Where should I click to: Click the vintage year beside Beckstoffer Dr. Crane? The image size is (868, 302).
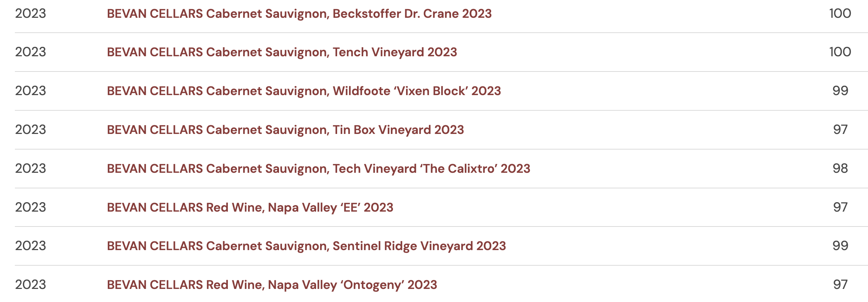click(30, 14)
